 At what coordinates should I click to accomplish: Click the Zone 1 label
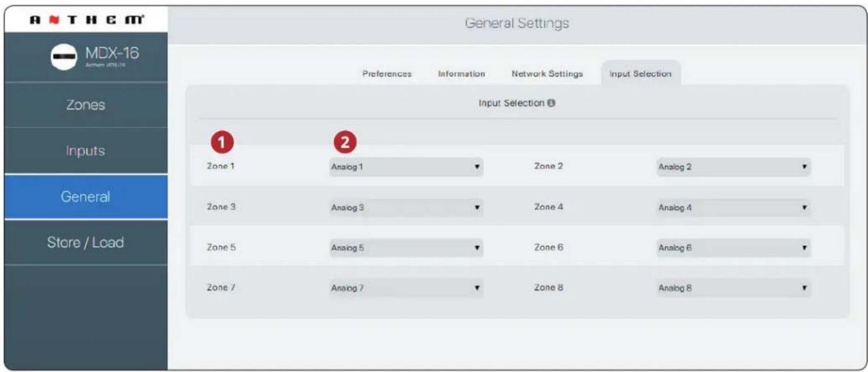coord(220,166)
